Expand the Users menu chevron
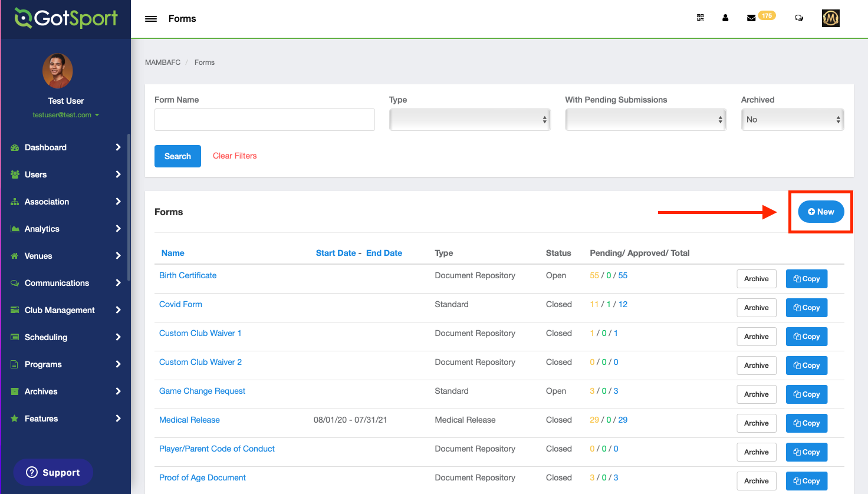 click(x=118, y=174)
